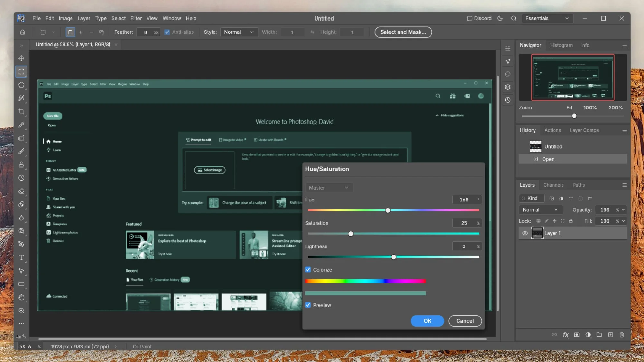This screenshot has height=362, width=644.
Task: Open the Layers panel icon in side strip
Action: [x=508, y=87]
